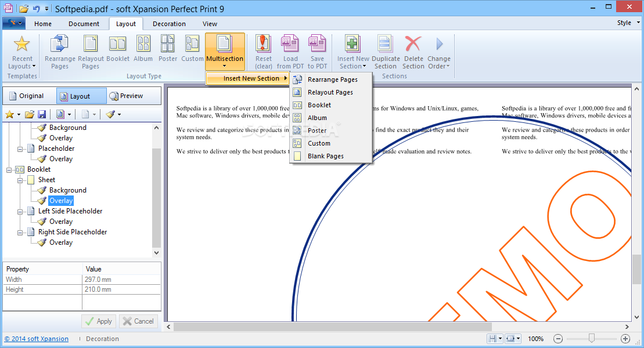The height and width of the screenshot is (348, 644).
Task: Choose Relayout Pages from submenu
Action: [331, 92]
